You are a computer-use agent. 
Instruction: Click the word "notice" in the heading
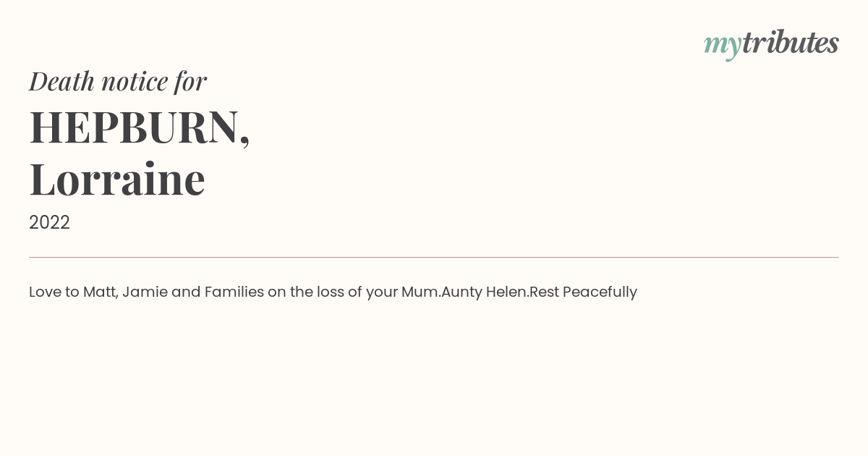click(135, 83)
